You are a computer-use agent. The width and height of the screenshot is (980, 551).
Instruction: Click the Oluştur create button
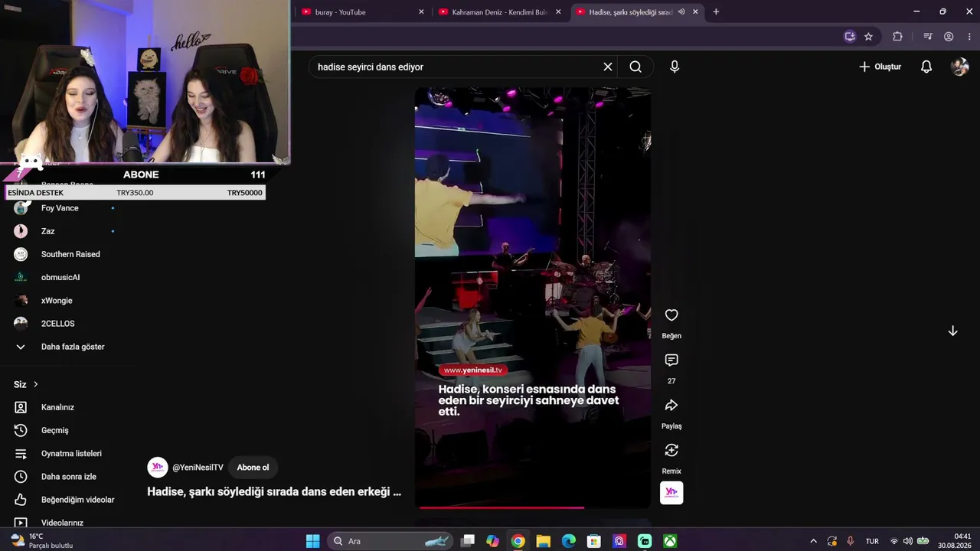click(880, 67)
